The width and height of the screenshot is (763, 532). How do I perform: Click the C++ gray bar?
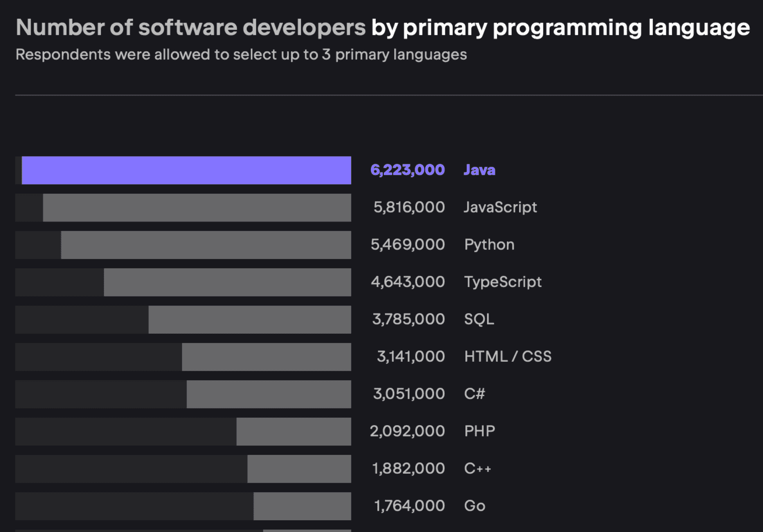point(299,469)
